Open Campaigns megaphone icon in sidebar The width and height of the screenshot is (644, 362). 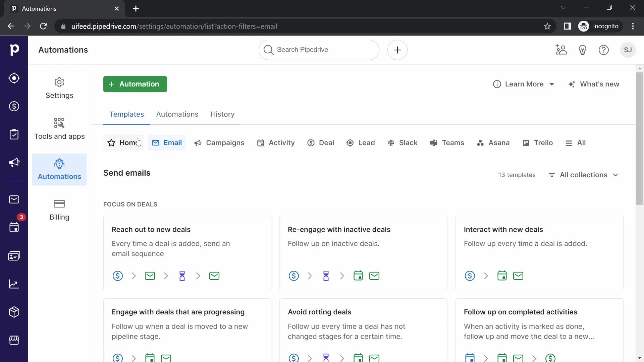click(14, 163)
